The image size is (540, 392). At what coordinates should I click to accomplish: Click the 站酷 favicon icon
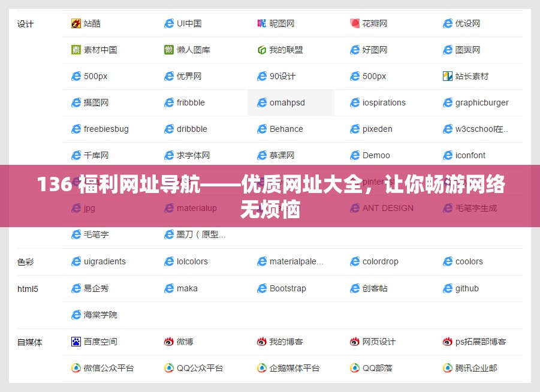pos(76,23)
